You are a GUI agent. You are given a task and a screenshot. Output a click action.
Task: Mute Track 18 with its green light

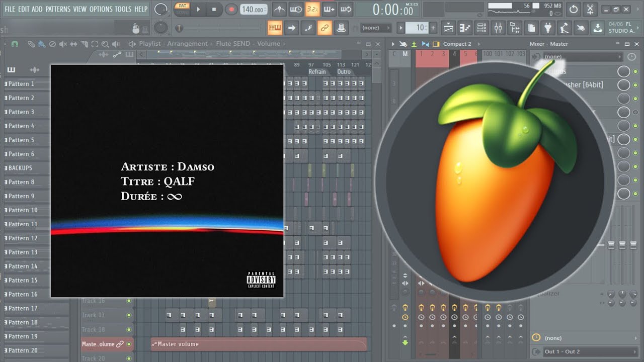129,329
